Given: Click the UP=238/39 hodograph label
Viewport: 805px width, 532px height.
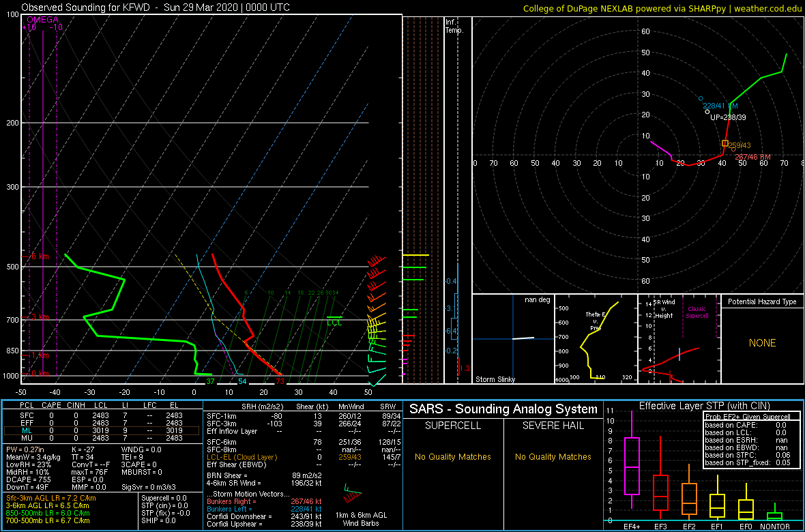Looking at the screenshot, I should (x=727, y=117).
